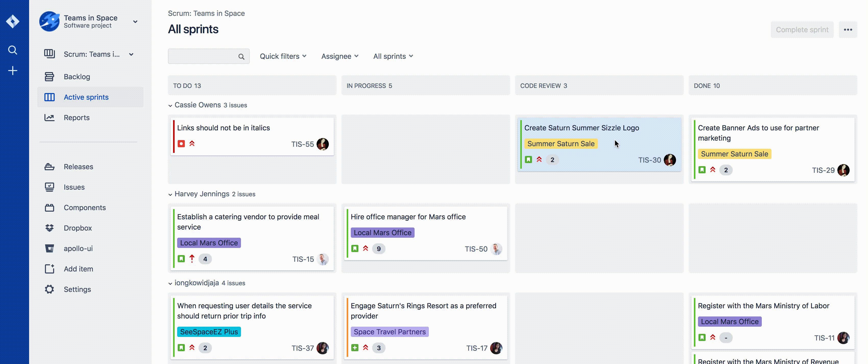Open the All sprints filter dropdown
The image size is (868, 364).
393,56
